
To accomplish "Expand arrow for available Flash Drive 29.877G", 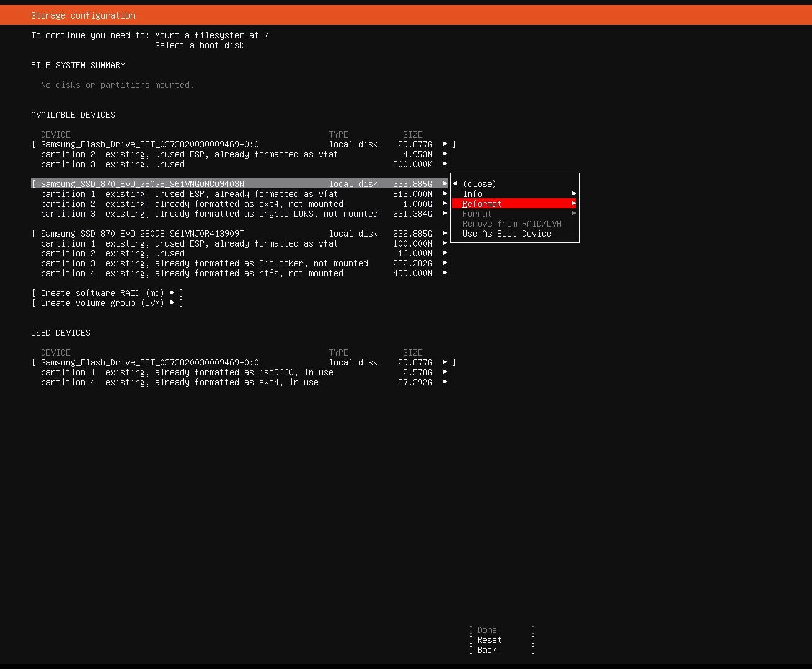I will click(445, 144).
